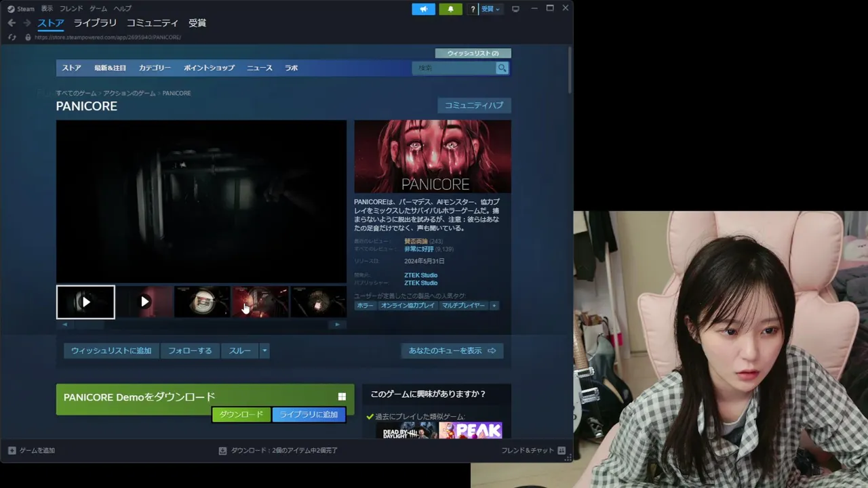Expand the スルー options dropdown arrow
868x488 pixels.
[x=264, y=350]
